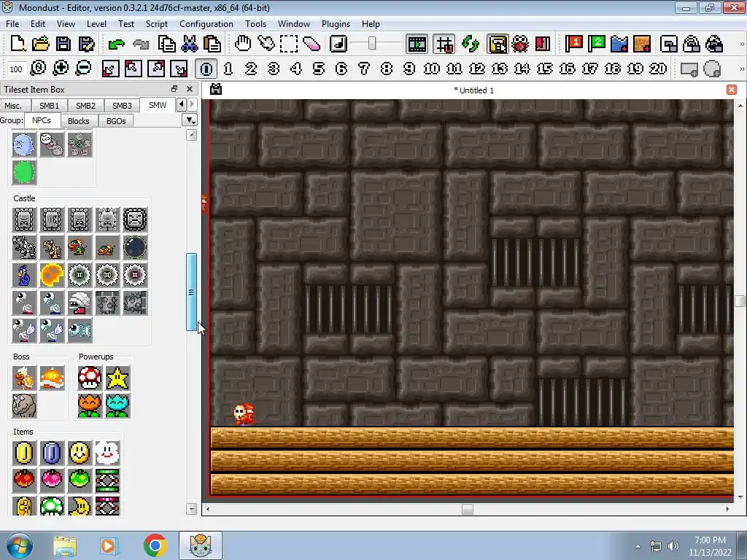The image size is (747, 560).
Task: Zoom in with plus magnifier
Action: click(61, 69)
